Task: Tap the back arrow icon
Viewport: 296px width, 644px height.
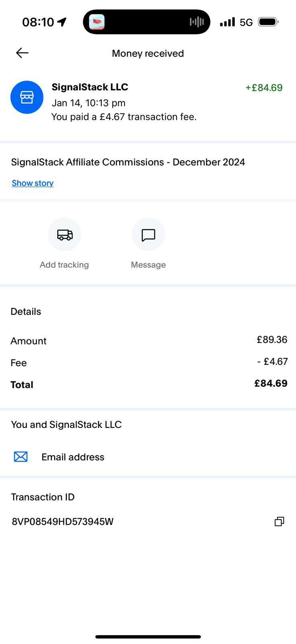Action: point(22,53)
